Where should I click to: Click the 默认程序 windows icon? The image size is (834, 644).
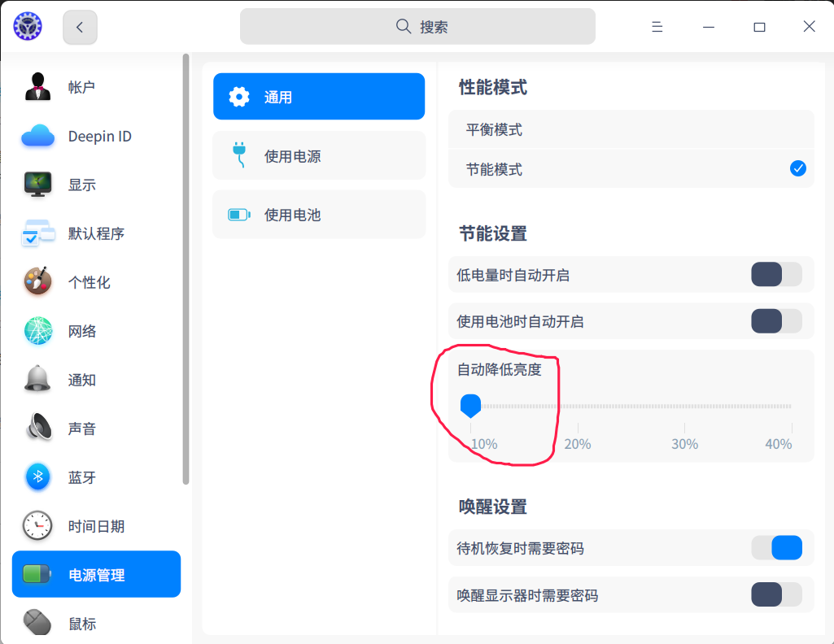(x=37, y=233)
